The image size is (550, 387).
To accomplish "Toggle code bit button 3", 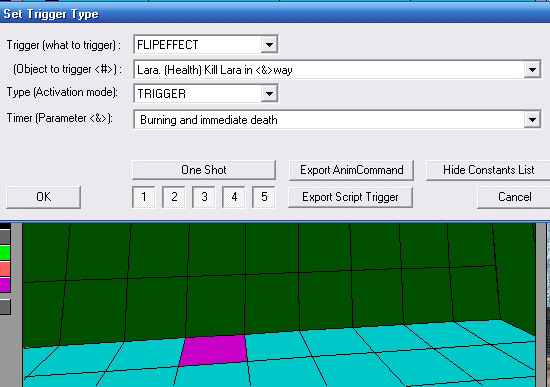I will click(204, 197).
